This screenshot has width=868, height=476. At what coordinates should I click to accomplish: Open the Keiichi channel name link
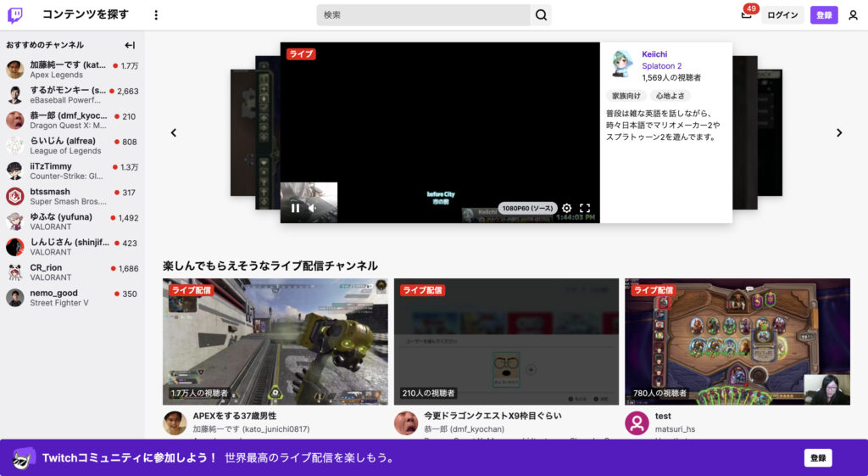[x=654, y=54]
